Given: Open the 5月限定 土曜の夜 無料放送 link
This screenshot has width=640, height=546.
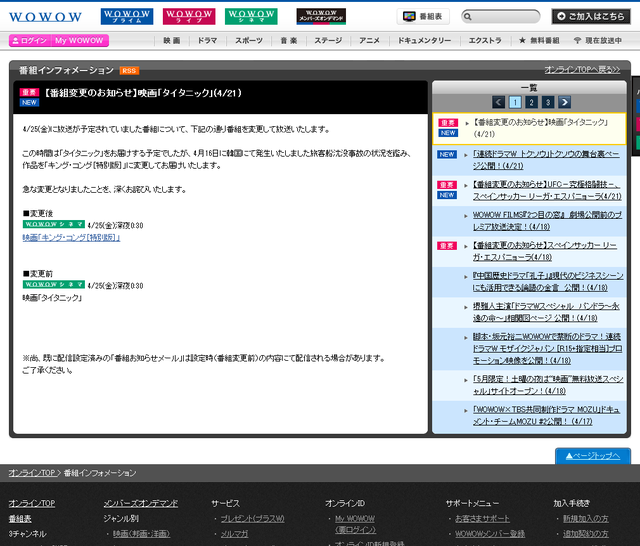Looking at the screenshot, I should point(548,385).
